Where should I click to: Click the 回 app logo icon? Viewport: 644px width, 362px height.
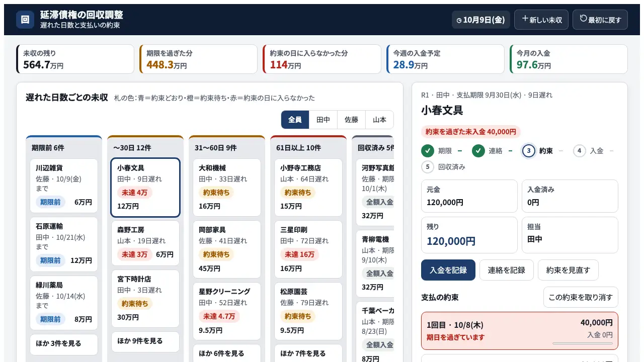click(x=25, y=20)
